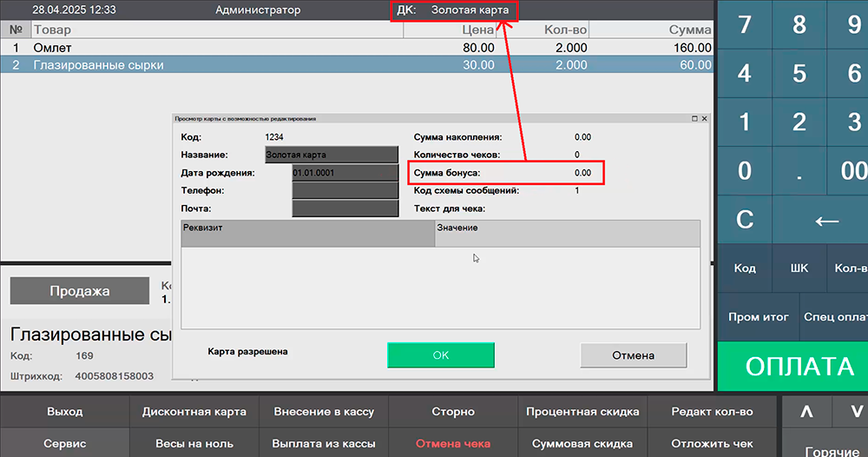Click the large green ОПЛАТА button
This screenshot has height=457, width=868.
click(799, 366)
